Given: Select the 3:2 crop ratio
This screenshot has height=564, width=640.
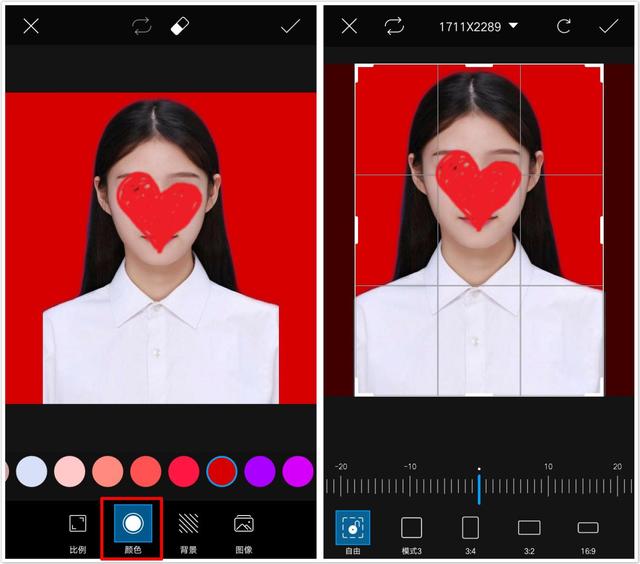Looking at the screenshot, I should click(529, 535).
